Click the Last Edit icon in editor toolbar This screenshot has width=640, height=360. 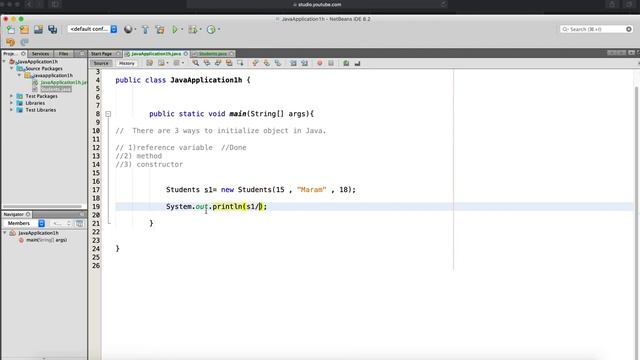(x=149, y=63)
